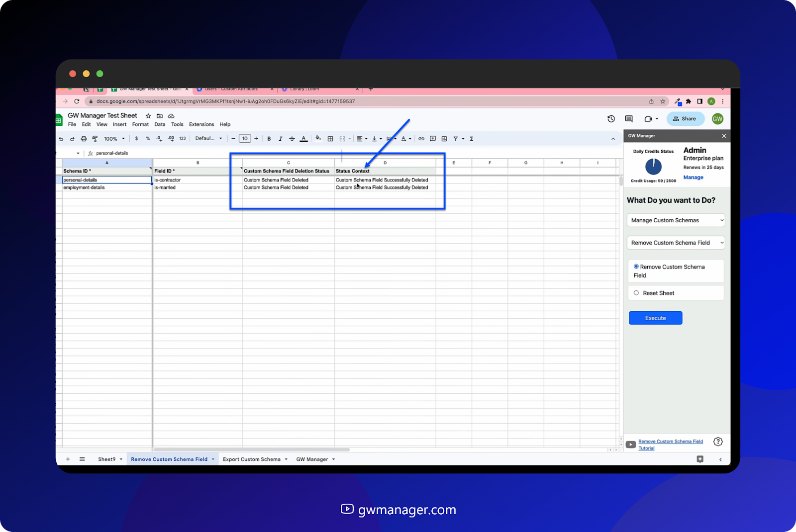Viewport: 796px width, 532px height.
Task: Print the spreadsheet using printer icon
Action: coord(84,139)
